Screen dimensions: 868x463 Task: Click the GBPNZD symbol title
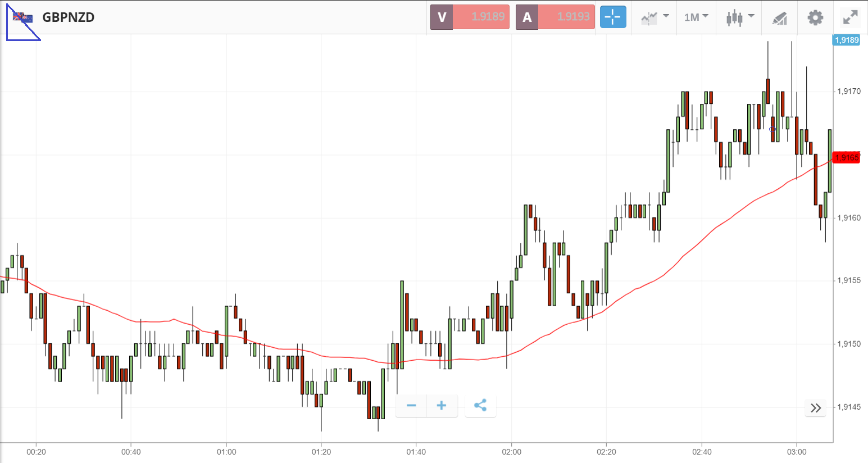pyautogui.click(x=69, y=17)
